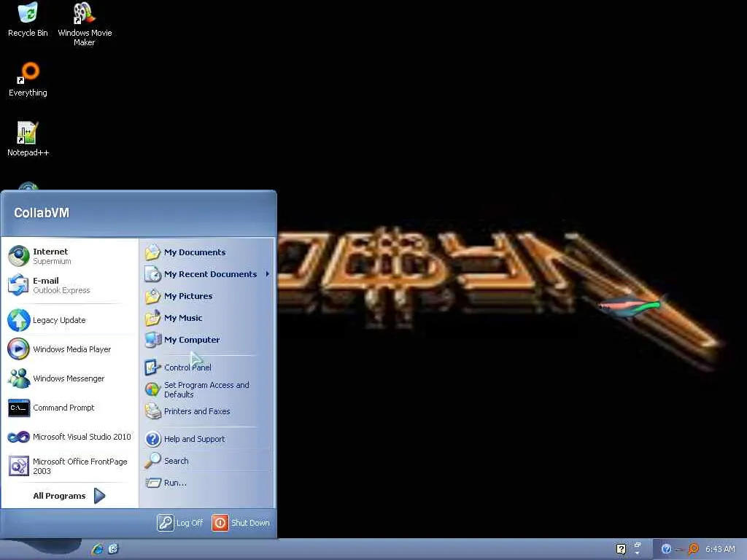
Task: Expand My Recent Documents submenu
Action: [x=208, y=274]
